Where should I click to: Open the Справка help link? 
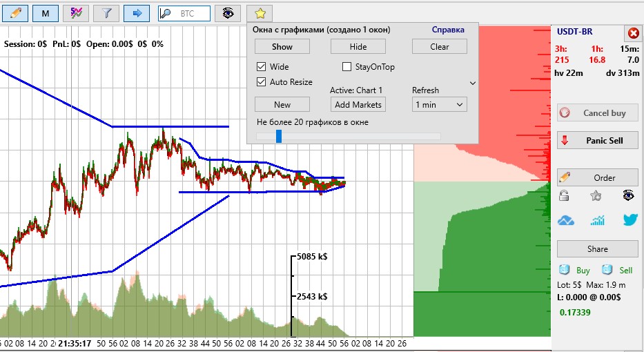tap(448, 30)
